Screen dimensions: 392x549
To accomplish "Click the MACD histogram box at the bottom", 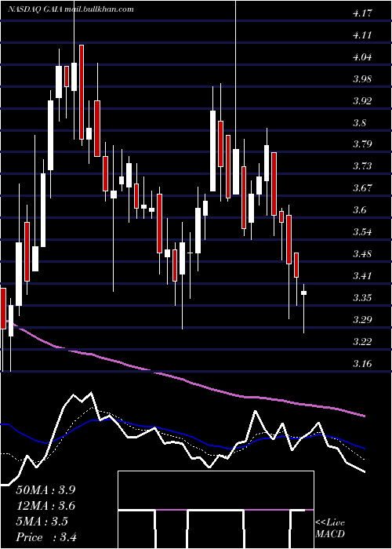I will pos(216,510).
